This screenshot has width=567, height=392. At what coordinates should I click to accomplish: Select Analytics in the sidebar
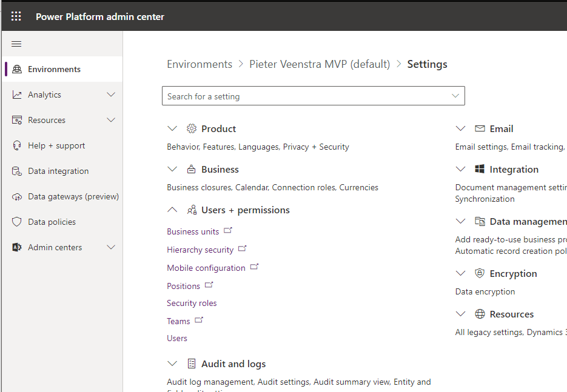point(62,95)
